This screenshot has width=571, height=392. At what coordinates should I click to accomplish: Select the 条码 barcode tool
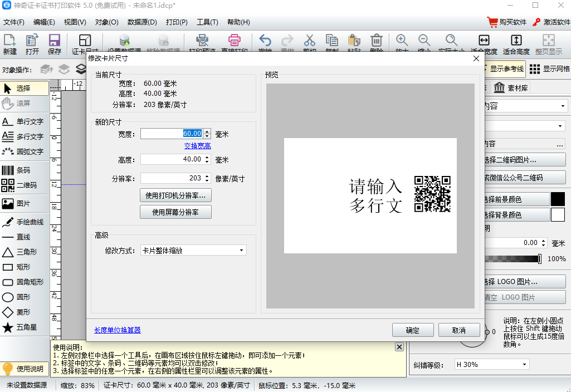pyautogui.click(x=23, y=170)
